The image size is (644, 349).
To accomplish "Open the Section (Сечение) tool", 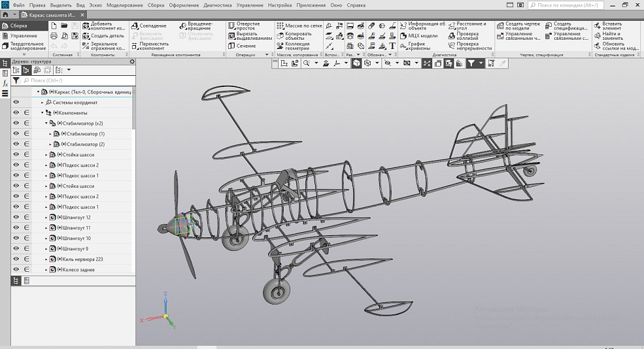I will click(232, 46).
